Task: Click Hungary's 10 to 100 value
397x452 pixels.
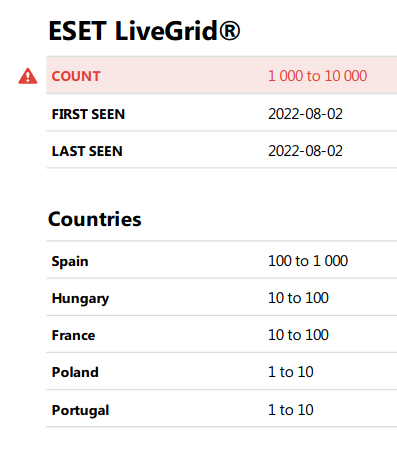Action: point(298,298)
